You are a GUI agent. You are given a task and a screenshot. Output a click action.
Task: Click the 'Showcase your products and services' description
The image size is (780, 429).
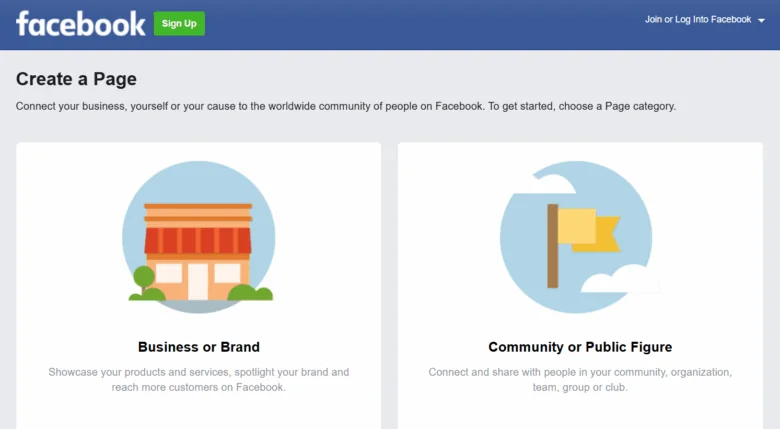(x=199, y=379)
